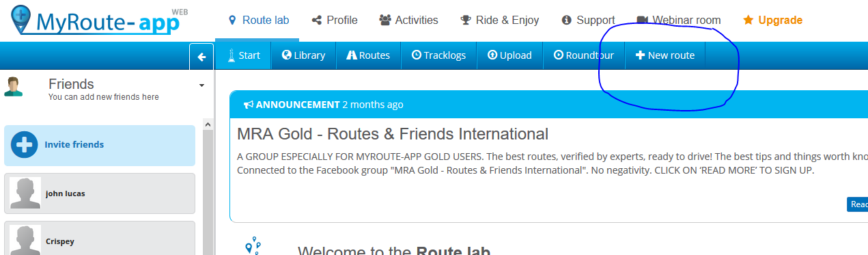Click the info icon on Support

click(566, 21)
